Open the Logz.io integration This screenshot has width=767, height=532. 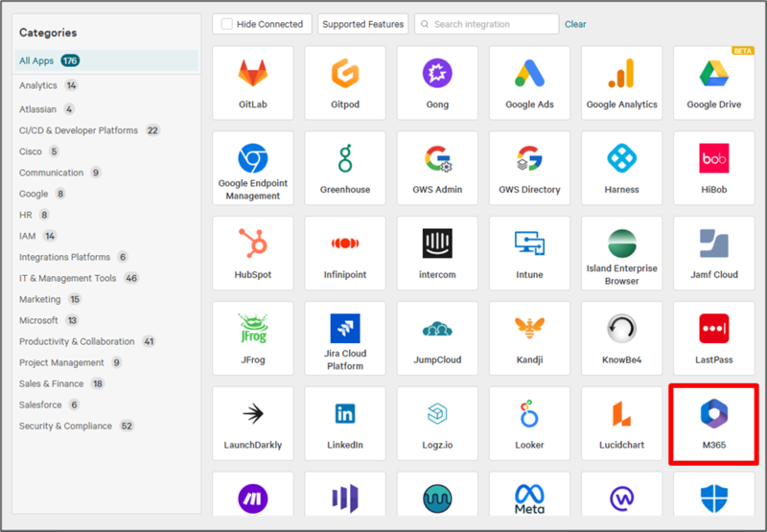[x=437, y=423]
